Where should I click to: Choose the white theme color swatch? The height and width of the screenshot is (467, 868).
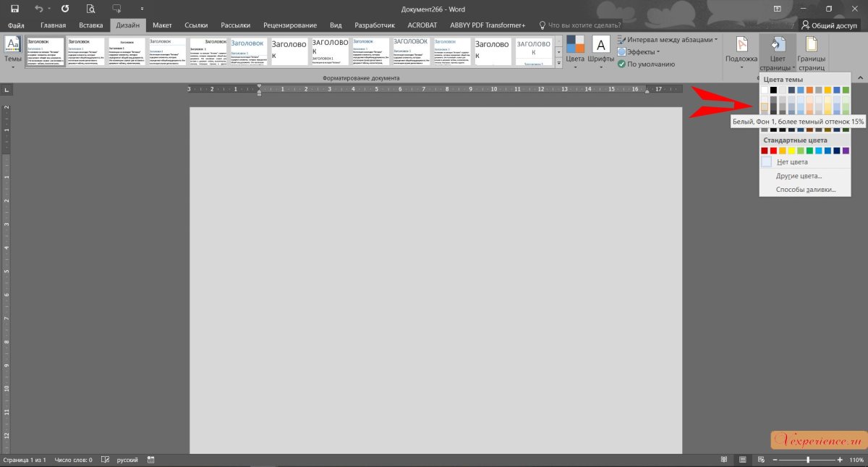[x=765, y=90]
